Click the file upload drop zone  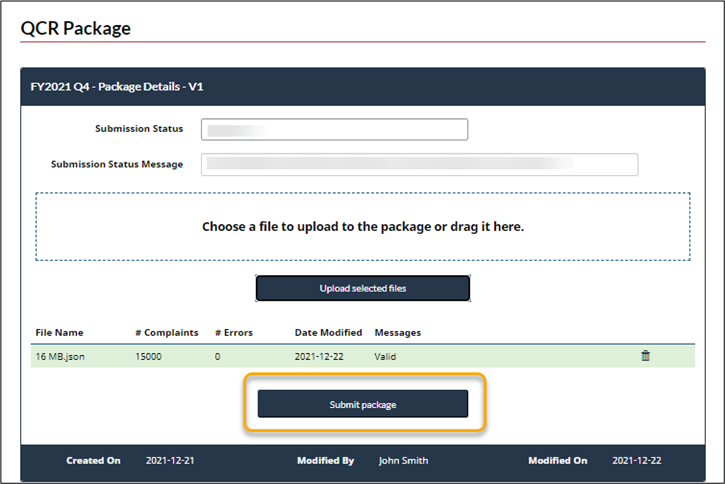363,227
